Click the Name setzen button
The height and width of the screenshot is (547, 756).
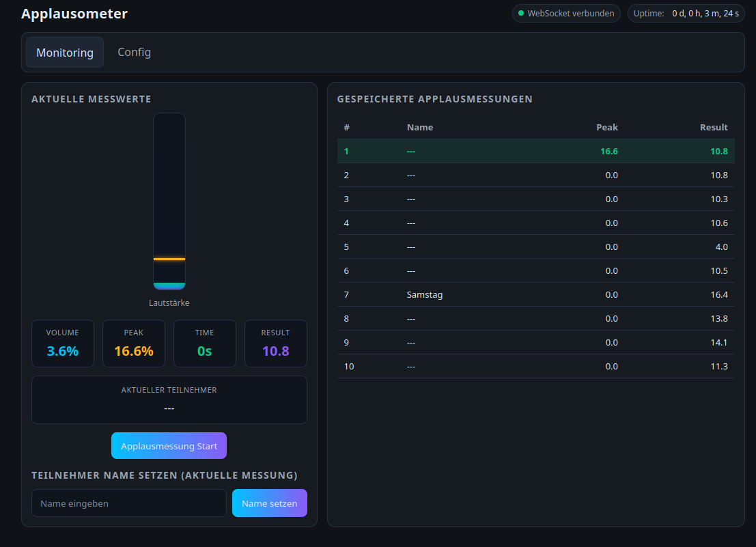coord(269,503)
